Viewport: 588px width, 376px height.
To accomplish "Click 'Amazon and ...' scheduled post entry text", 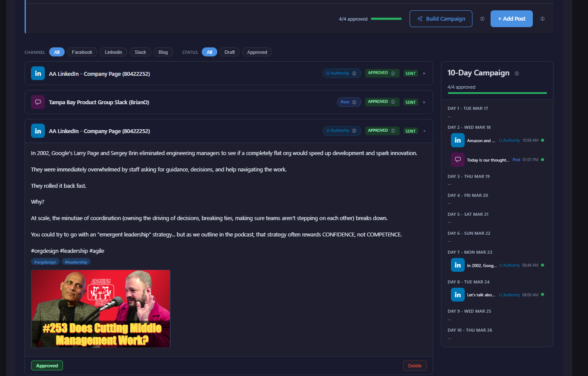I will (x=481, y=141).
